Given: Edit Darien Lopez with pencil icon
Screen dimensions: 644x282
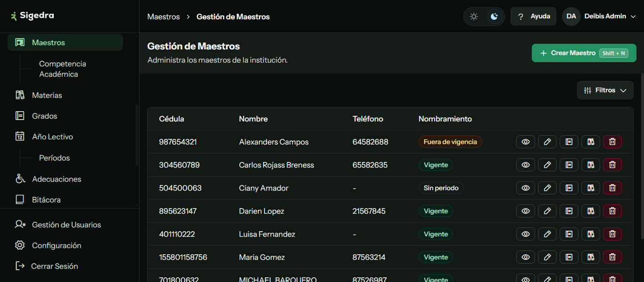Looking at the screenshot, I should point(547,211).
